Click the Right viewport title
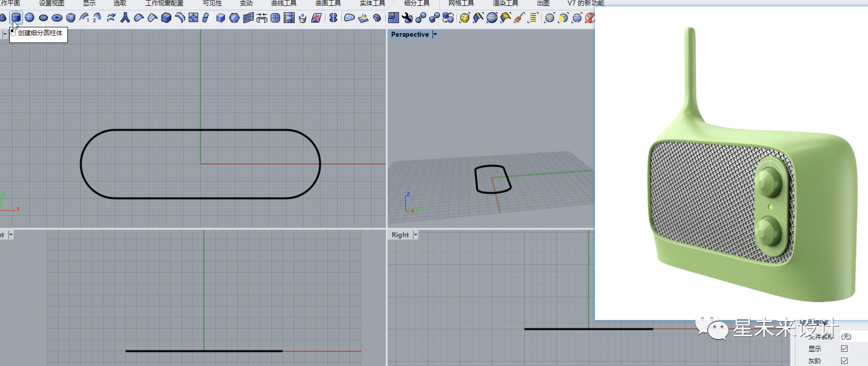Viewport: 868px width, 366px height. (400, 235)
